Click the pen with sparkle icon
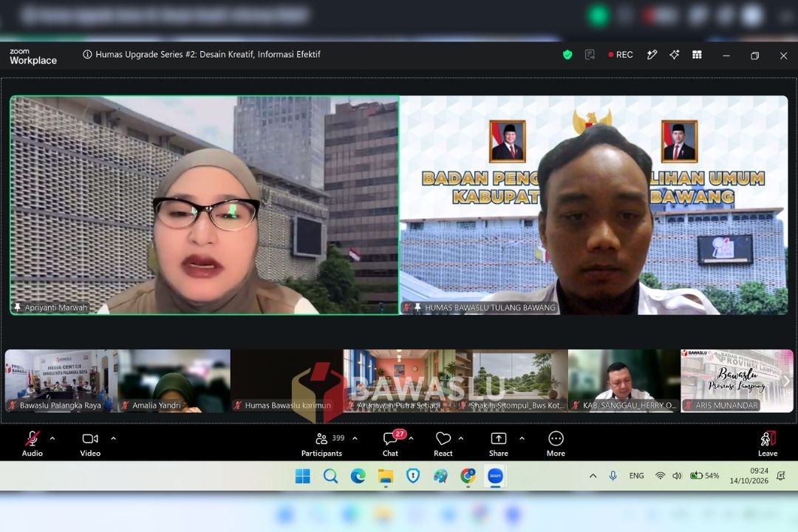This screenshot has width=798, height=532. click(652, 55)
